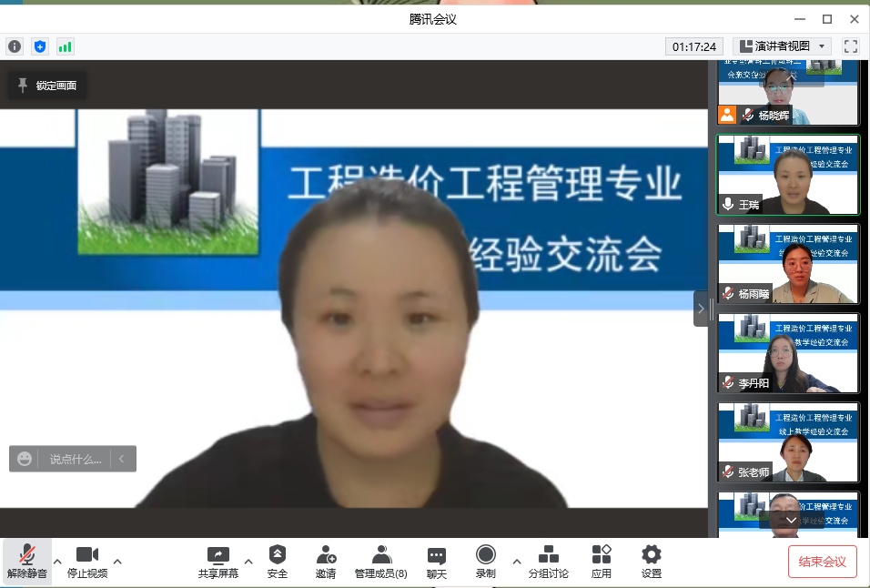Toggle 解除静音 microphone button

coord(27,561)
